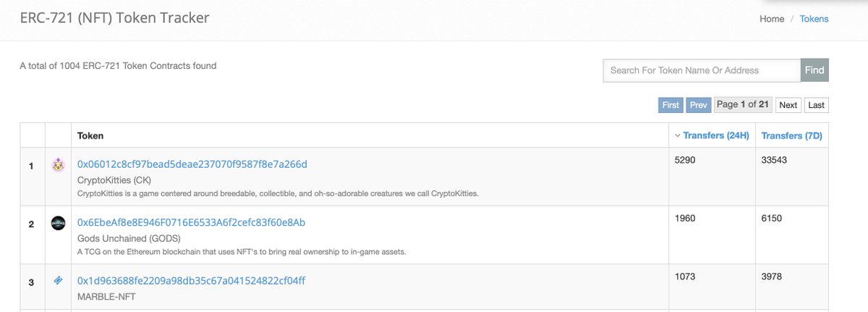Image resolution: width=868 pixels, height=312 pixels.
Task: Select the ERC-721 (NFT) Token Tracker heading
Action: tap(114, 17)
